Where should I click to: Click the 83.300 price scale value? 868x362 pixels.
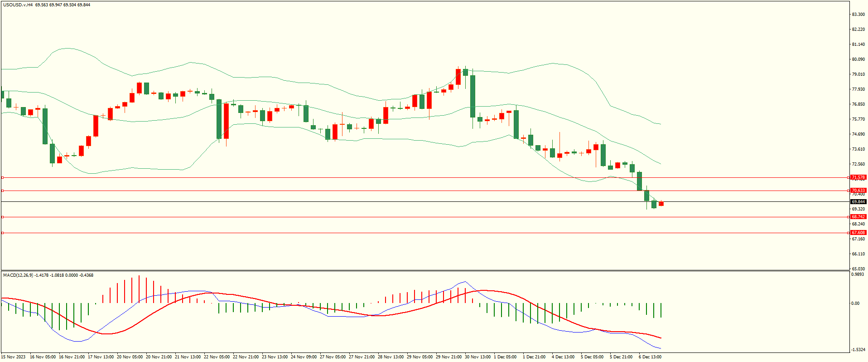[858, 15]
